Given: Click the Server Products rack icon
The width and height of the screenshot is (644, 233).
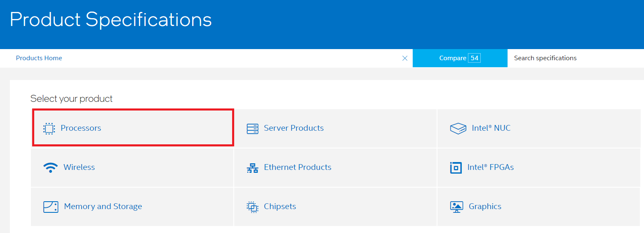Looking at the screenshot, I should (252, 129).
